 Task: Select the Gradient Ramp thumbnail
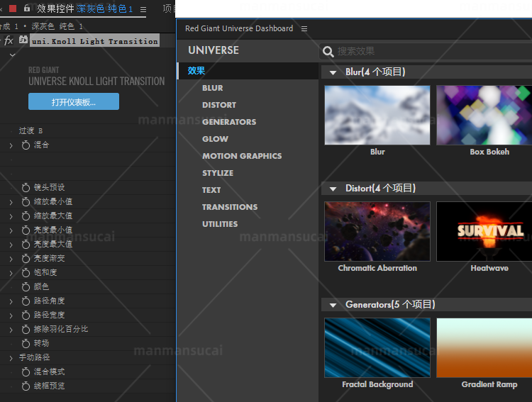point(484,347)
